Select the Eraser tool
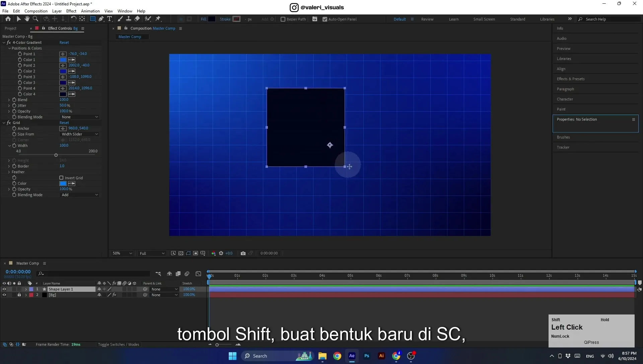This screenshot has height=364, width=643. coord(137,19)
